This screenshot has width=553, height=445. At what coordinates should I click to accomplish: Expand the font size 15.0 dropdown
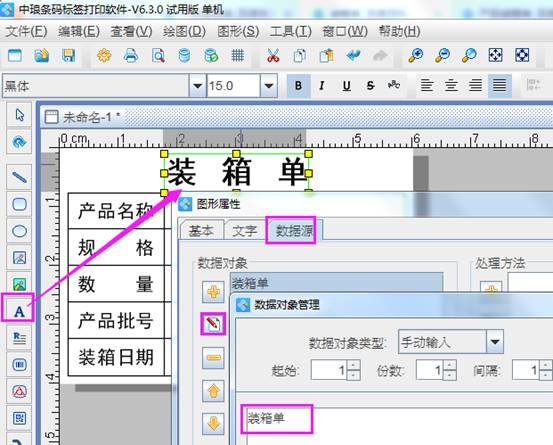tap(269, 85)
